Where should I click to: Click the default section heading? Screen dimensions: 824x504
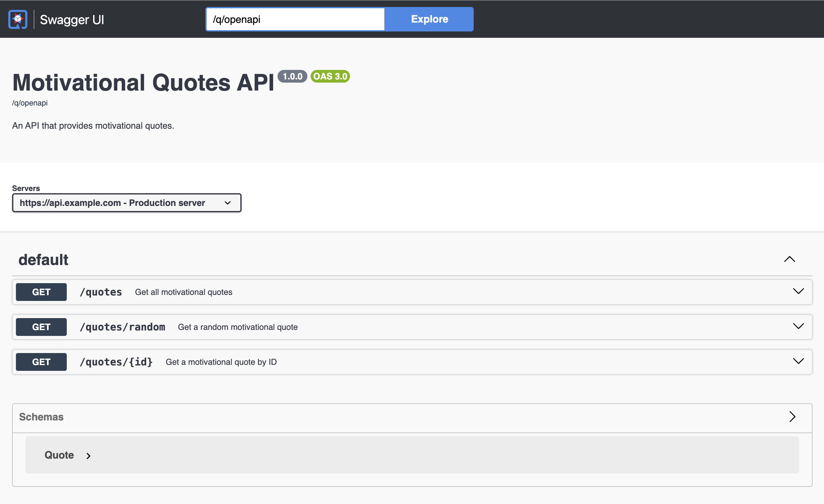44,259
